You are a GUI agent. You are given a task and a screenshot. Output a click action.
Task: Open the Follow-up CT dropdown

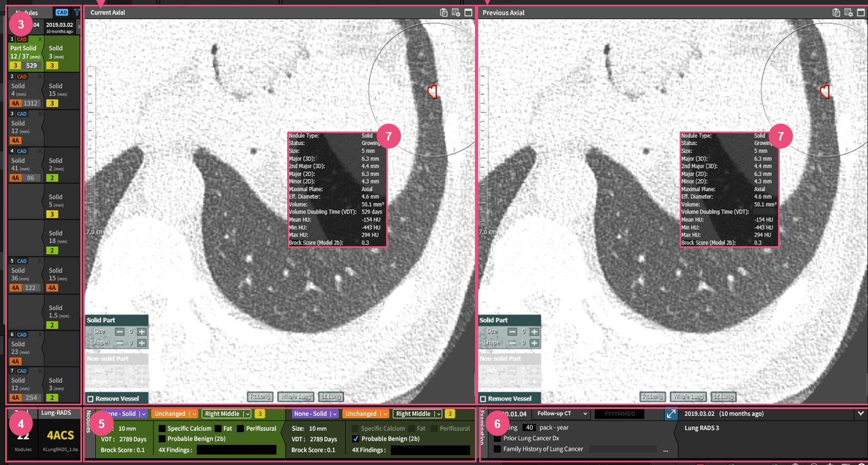561,414
